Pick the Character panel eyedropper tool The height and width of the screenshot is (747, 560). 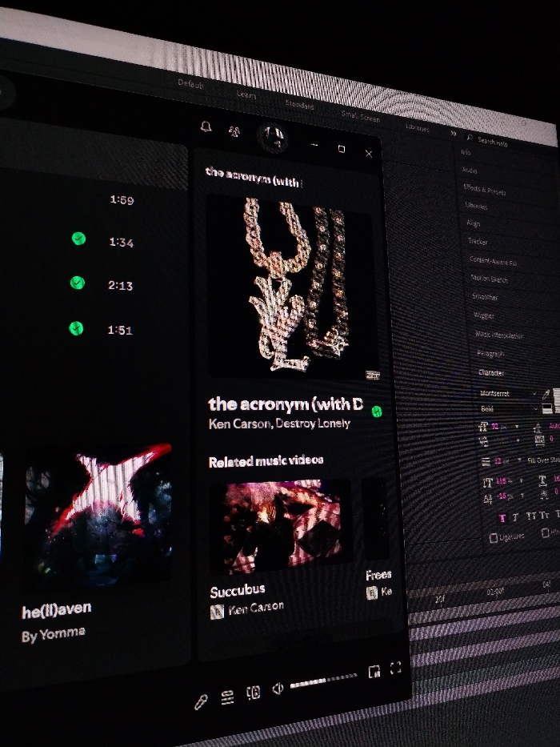point(546,394)
